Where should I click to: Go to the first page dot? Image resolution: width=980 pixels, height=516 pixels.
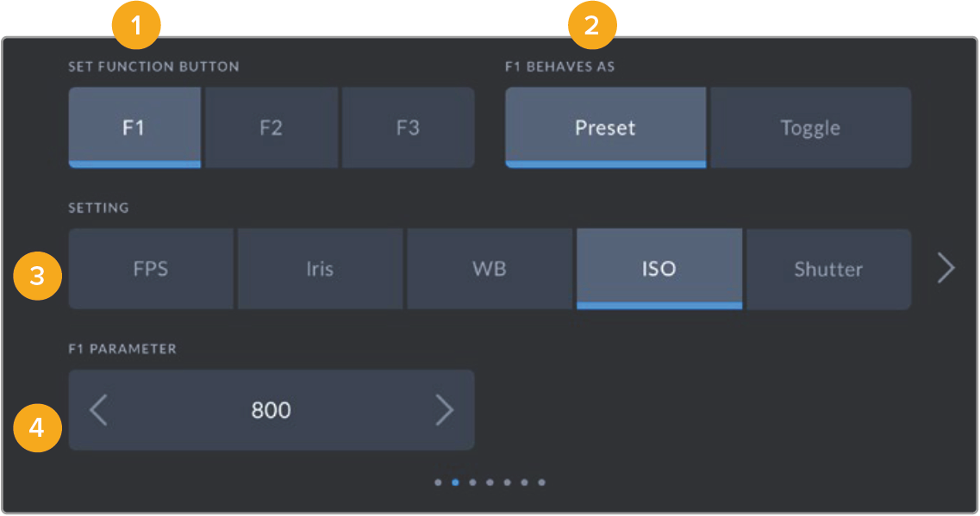438,482
